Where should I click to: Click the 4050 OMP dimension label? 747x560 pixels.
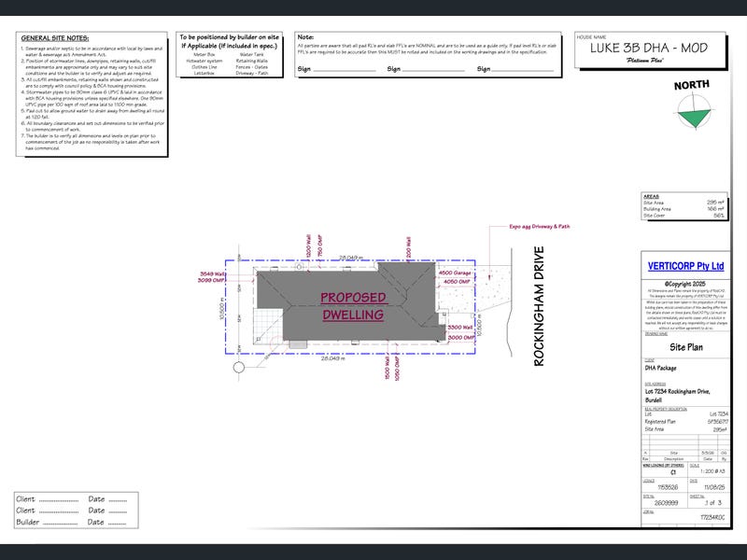tap(457, 282)
